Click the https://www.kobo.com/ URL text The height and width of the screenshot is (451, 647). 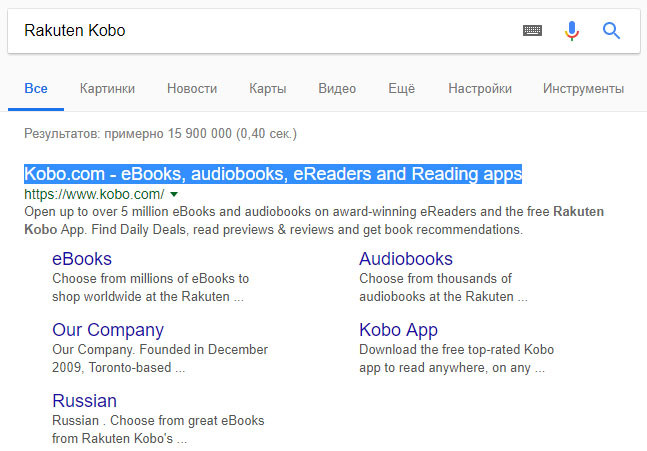[x=94, y=194]
